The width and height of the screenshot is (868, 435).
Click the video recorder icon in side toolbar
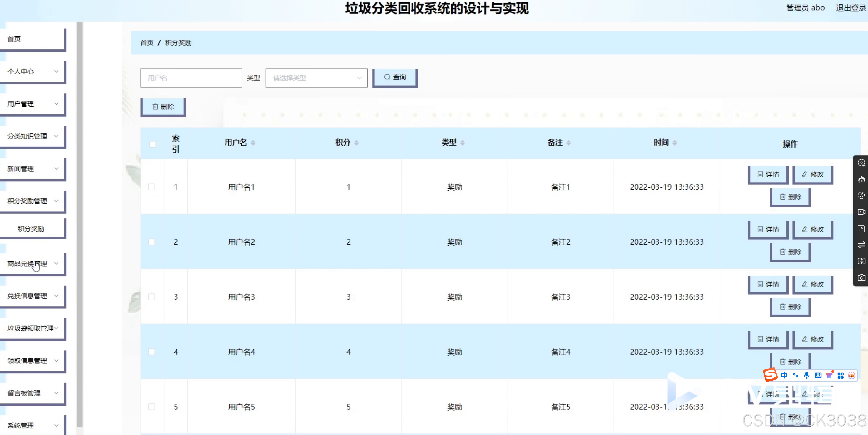[x=861, y=212]
